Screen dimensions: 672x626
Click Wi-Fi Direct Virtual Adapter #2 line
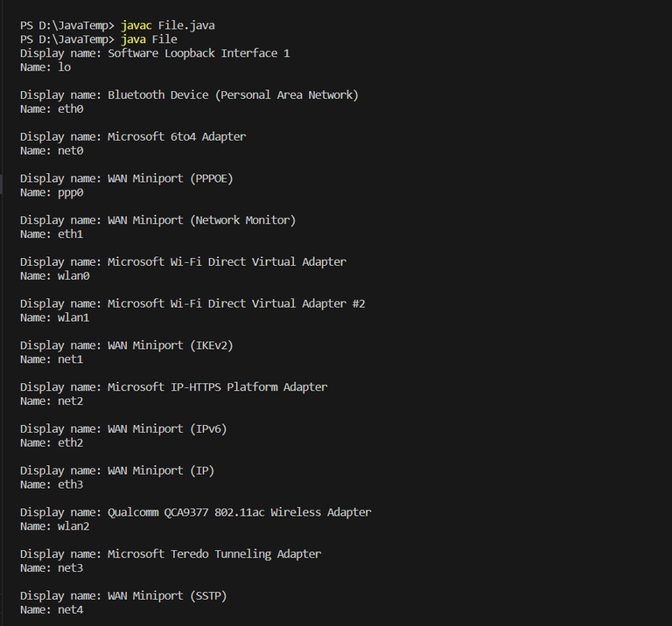point(192,303)
